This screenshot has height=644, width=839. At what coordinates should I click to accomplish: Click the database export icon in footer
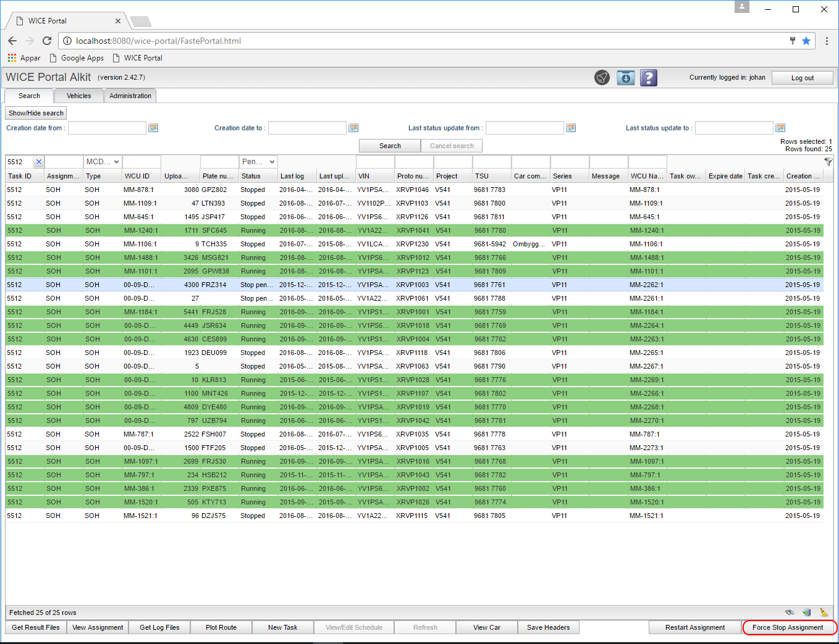click(x=807, y=613)
